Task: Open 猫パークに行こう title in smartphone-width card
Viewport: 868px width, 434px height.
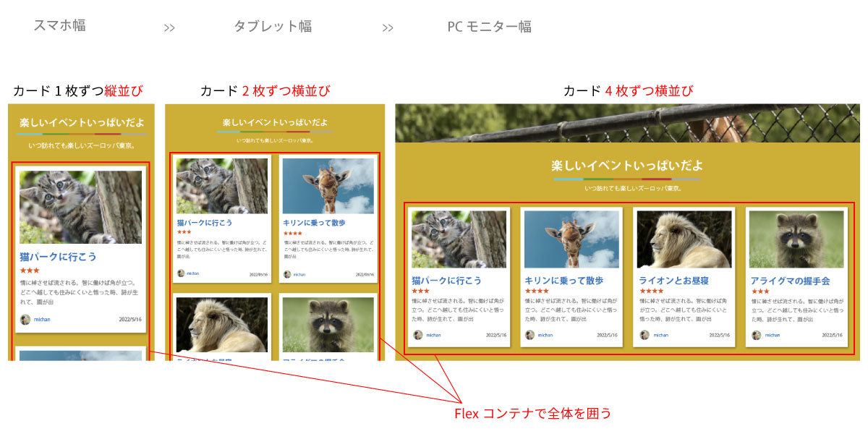Action: [x=58, y=257]
